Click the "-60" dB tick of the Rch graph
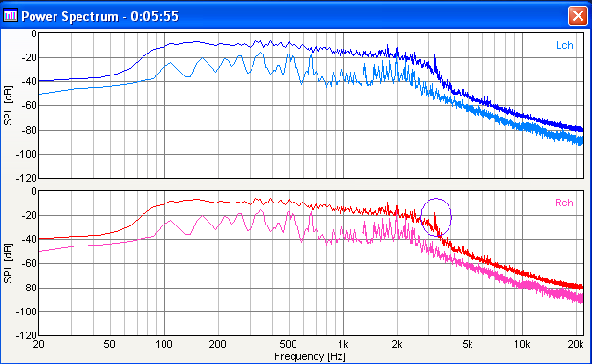The width and height of the screenshot is (592, 364). click(x=29, y=264)
